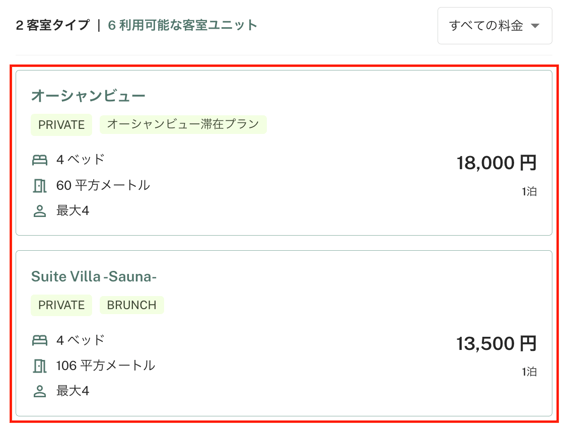Select the BRUNCH tag
Image resolution: width=569 pixels, height=435 pixels.
(132, 305)
